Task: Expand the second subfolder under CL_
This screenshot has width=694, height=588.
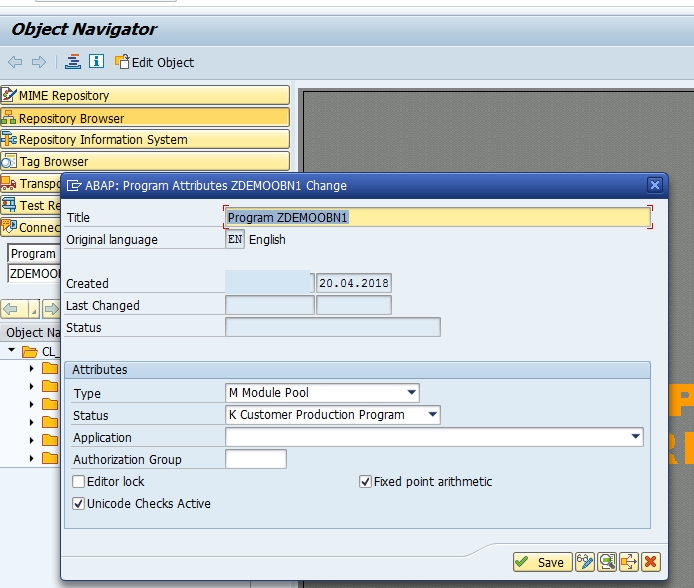Action: [31, 386]
